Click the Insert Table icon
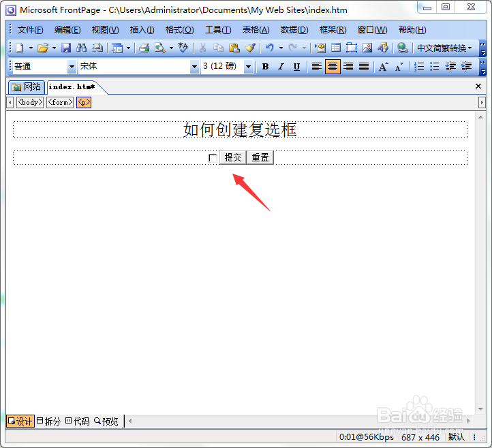 (x=336, y=48)
